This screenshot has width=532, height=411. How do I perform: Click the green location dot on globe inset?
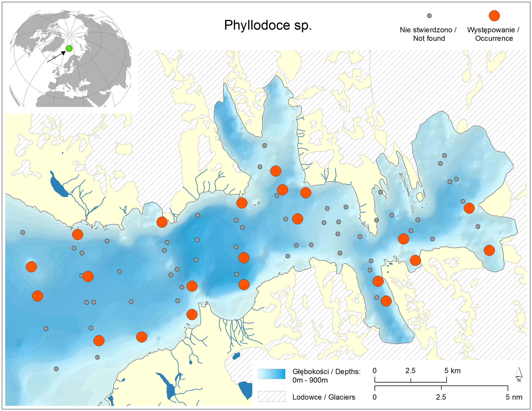click(69, 49)
